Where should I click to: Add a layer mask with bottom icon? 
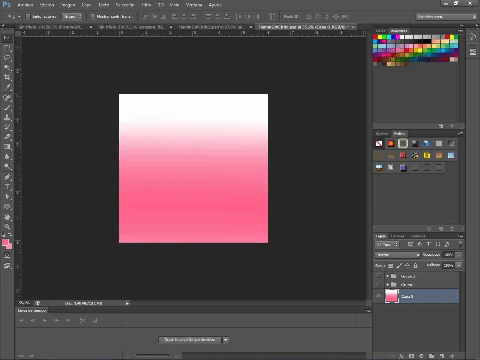(411, 356)
